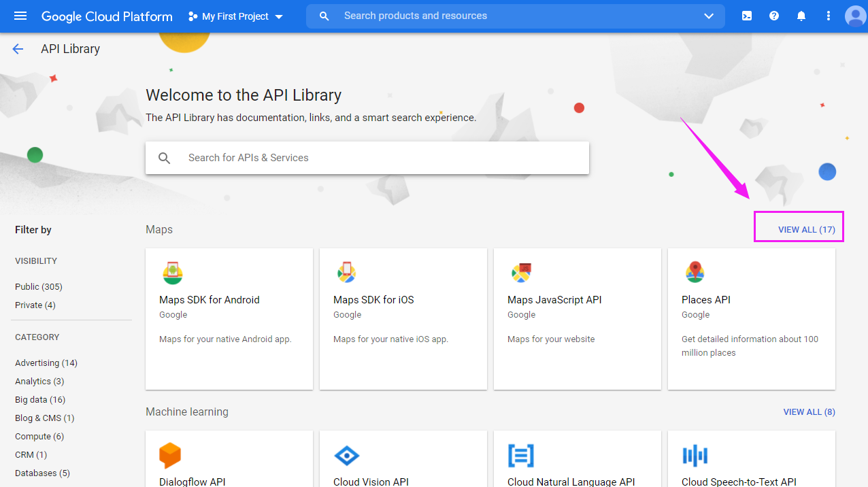
Task: View all 17 Maps APIs
Action: point(807,230)
